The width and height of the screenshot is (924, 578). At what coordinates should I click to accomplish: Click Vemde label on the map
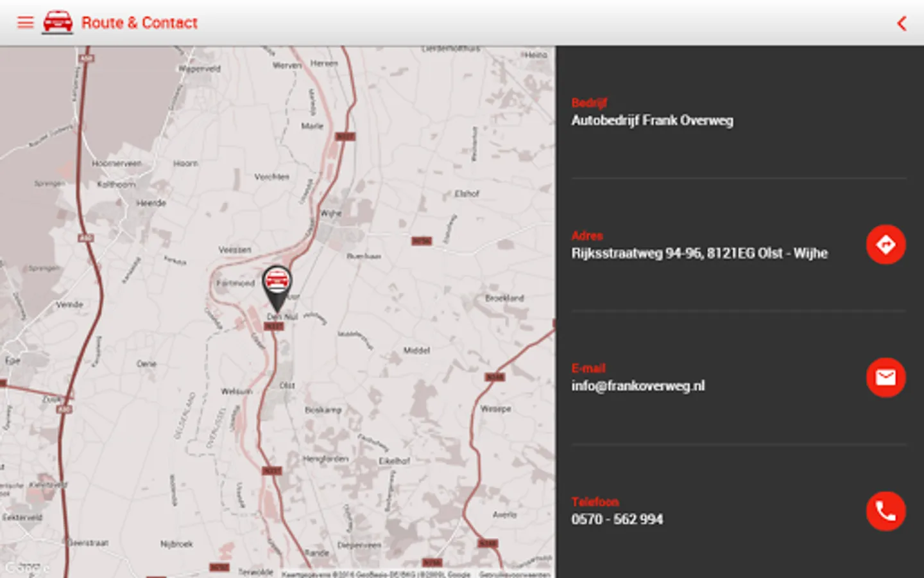pos(69,304)
